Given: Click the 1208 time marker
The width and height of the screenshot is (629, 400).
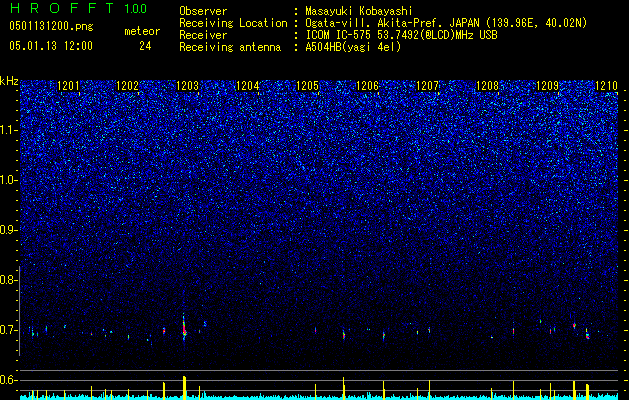Looking at the screenshot, I should point(487,86).
